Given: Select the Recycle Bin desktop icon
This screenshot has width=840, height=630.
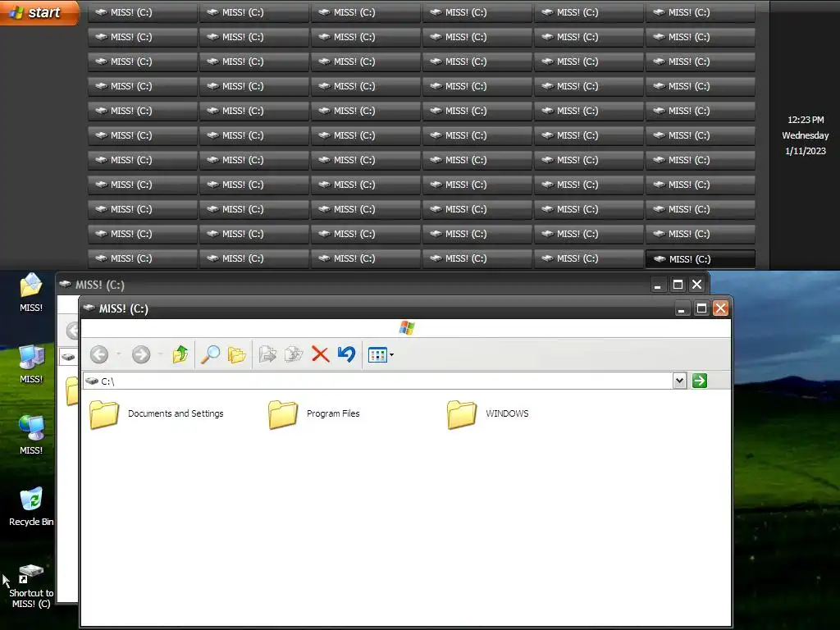Looking at the screenshot, I should (31, 499).
